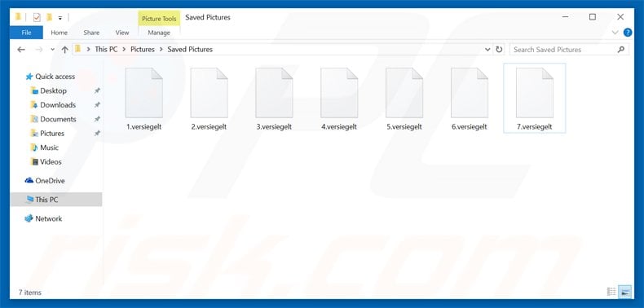Minimize the Saved Pictures window
This screenshot has width=644, height=308.
pos(566,17)
